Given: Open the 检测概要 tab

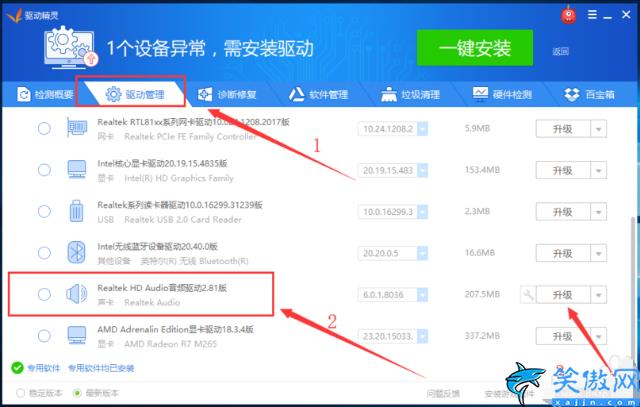Looking at the screenshot, I should 45,95.
